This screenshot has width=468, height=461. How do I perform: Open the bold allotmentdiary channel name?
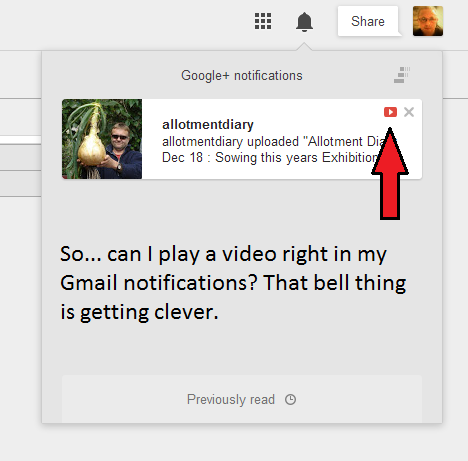pyautogui.click(x=208, y=125)
